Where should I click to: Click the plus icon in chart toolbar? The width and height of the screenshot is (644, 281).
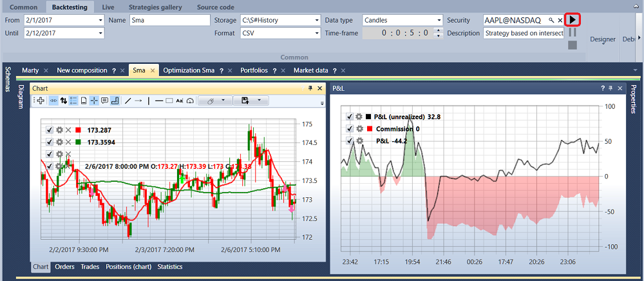click(x=41, y=101)
